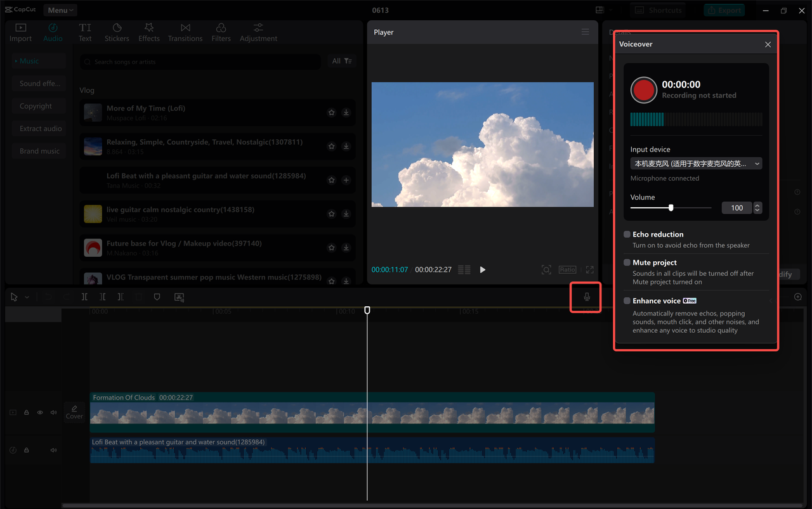The width and height of the screenshot is (812, 509).
Task: Open the input device dropdown
Action: 696,163
